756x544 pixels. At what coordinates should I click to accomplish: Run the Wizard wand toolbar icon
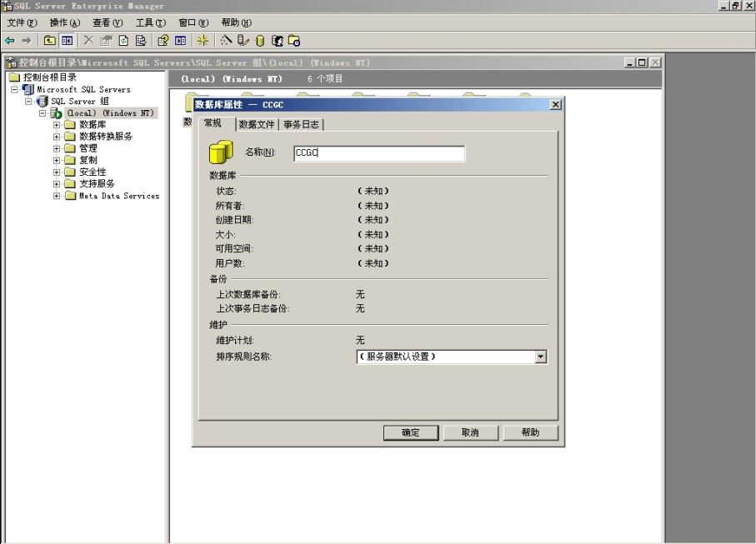click(x=226, y=41)
